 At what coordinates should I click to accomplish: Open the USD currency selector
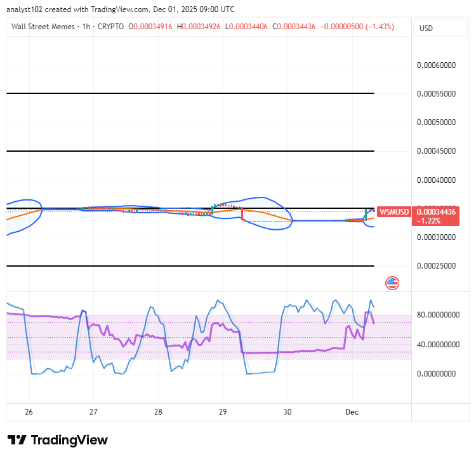(440, 28)
